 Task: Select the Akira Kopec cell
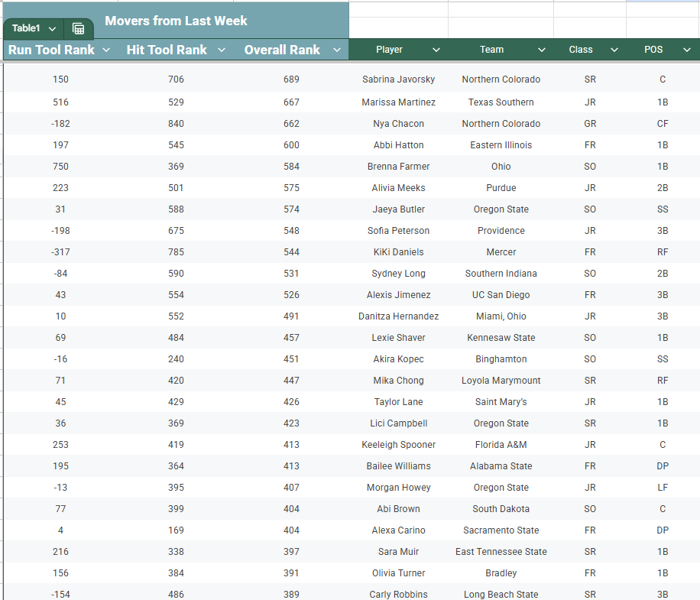[398, 359]
